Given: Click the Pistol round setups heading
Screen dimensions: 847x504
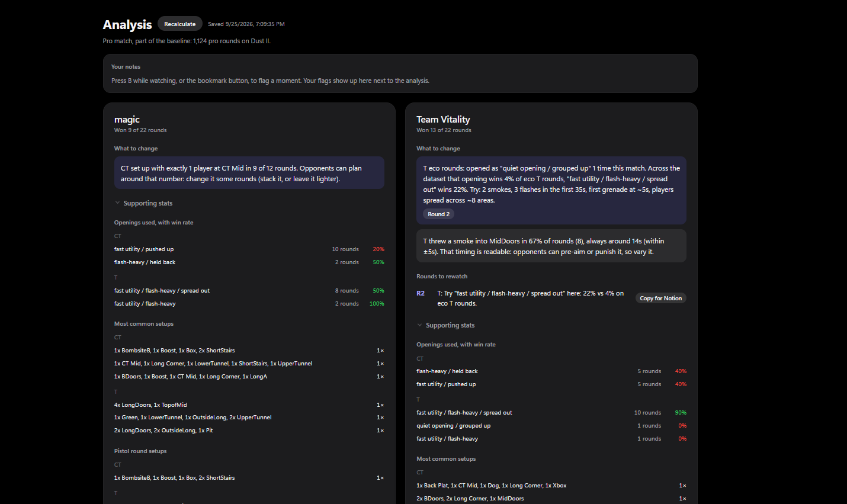Looking at the screenshot, I should click(140, 451).
